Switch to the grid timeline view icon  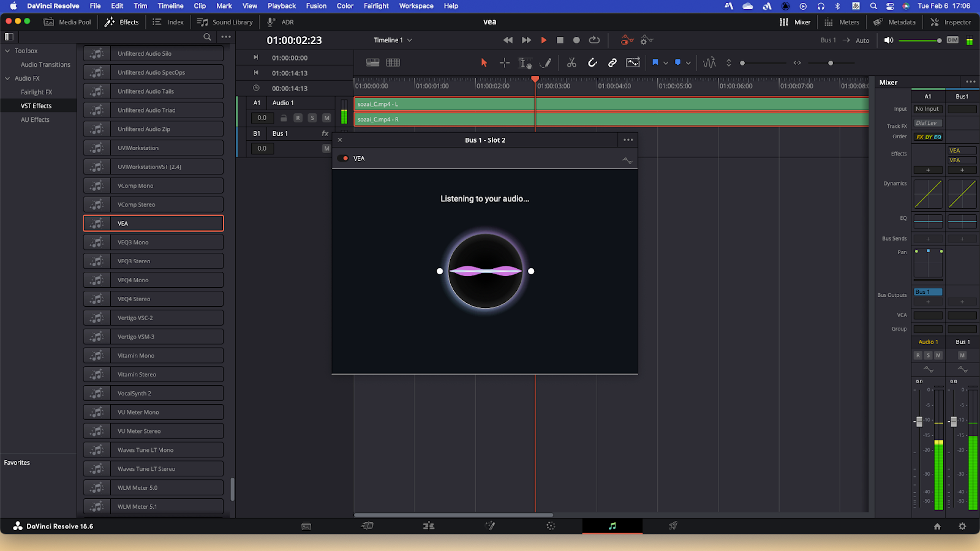click(x=393, y=62)
